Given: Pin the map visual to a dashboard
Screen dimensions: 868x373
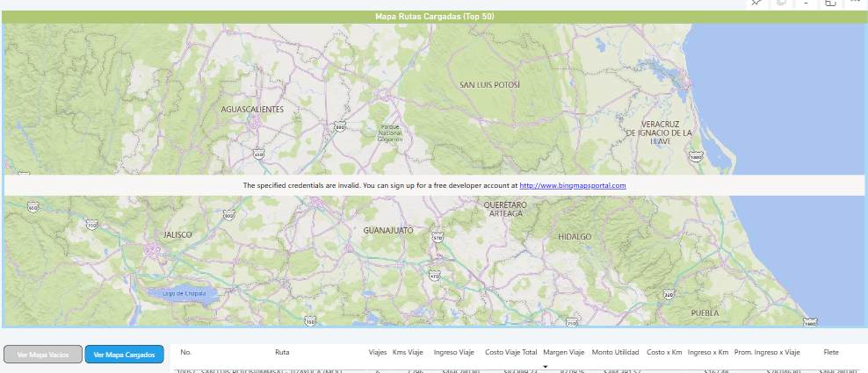Looking at the screenshot, I should (x=756, y=3).
